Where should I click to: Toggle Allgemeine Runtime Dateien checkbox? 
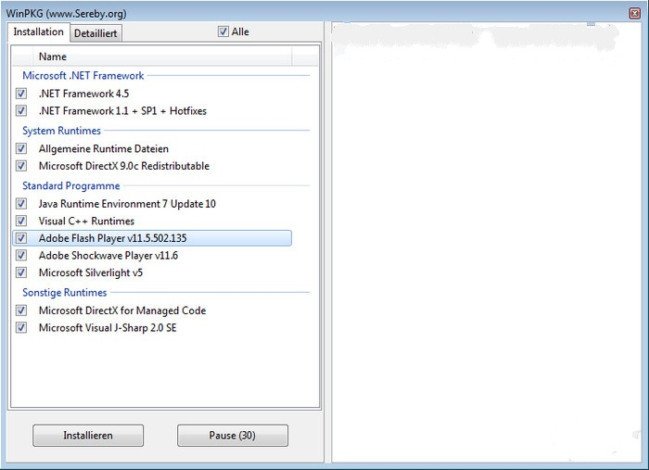21,149
